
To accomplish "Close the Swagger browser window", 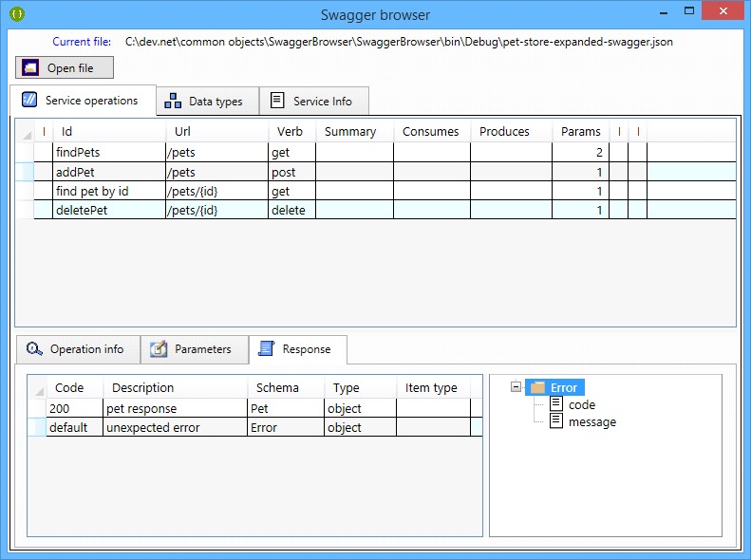I will pyautogui.click(x=723, y=11).
